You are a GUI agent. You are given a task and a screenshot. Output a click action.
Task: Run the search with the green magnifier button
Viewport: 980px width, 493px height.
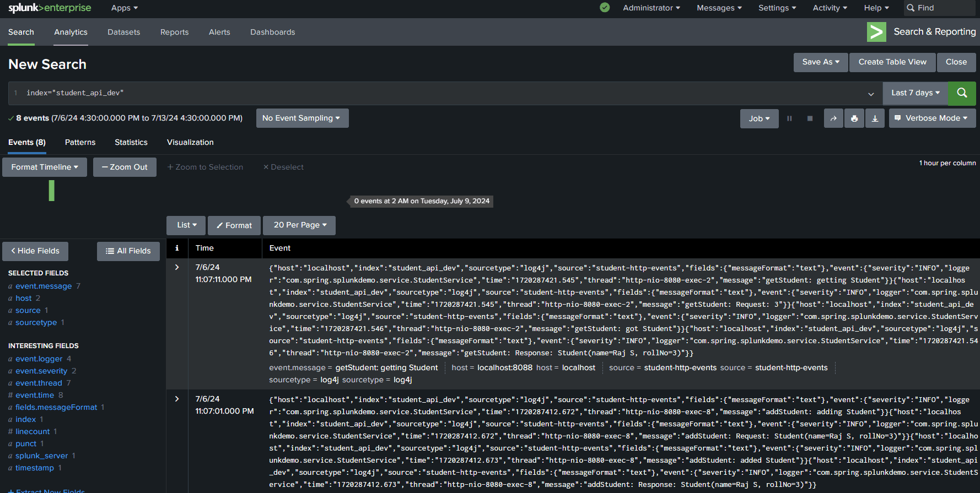click(x=962, y=93)
